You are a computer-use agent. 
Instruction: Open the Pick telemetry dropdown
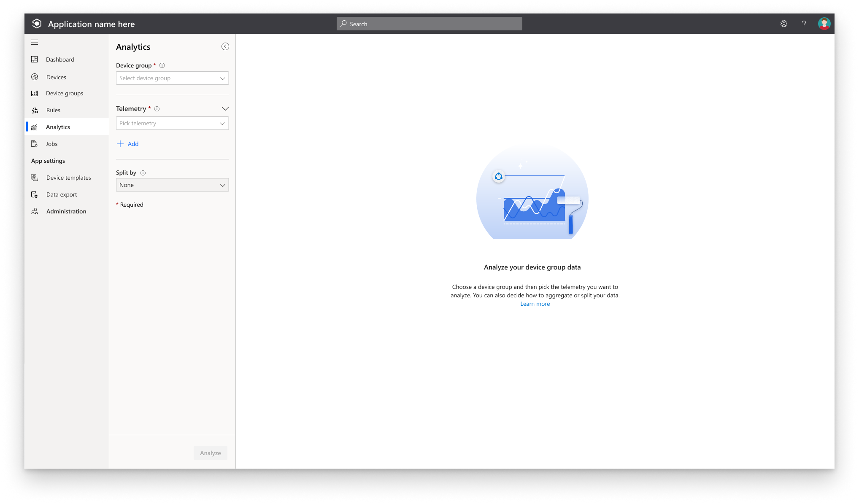coord(172,123)
